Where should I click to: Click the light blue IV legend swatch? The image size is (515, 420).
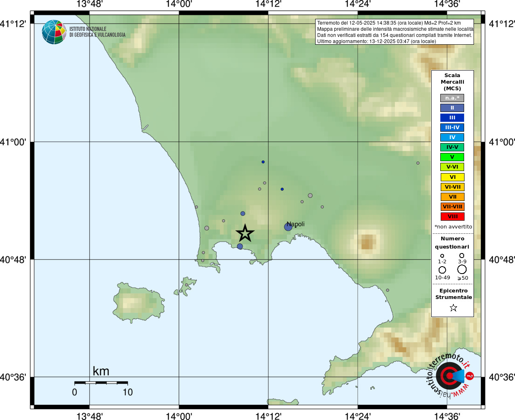(452, 137)
